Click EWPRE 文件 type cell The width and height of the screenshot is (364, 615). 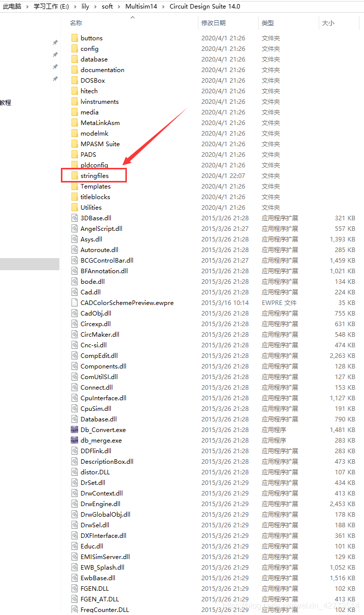pyautogui.click(x=279, y=302)
